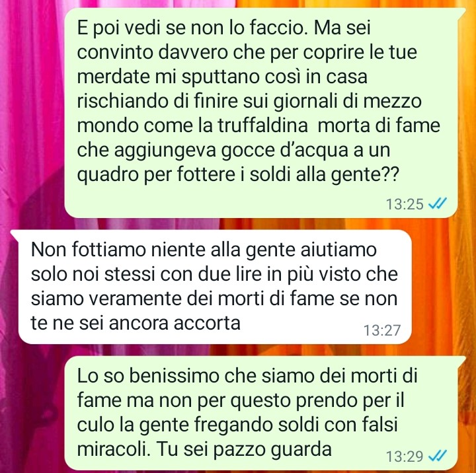
Task: Click the tail corner of the first green bubble
Action: [x=461, y=11]
